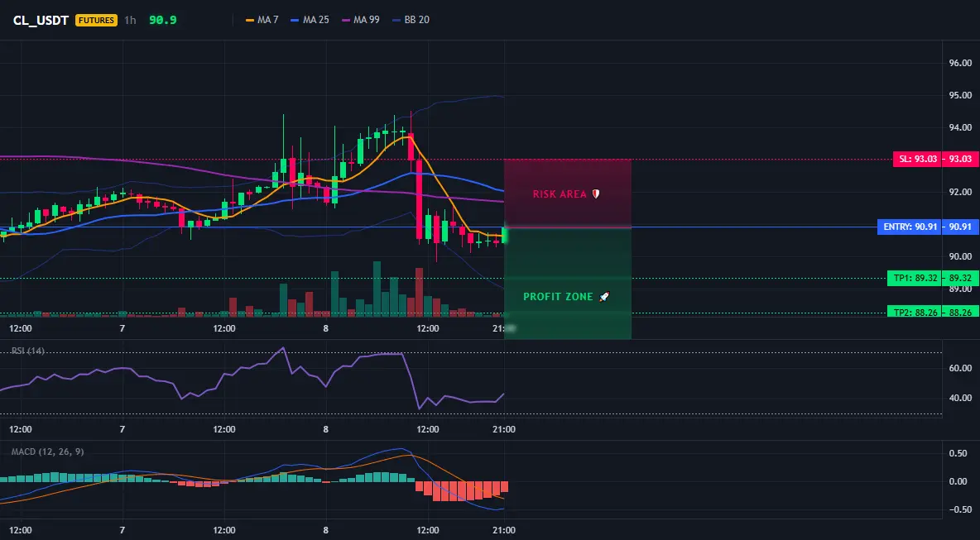
Task: Click the RISK AREA label
Action: click(560, 194)
